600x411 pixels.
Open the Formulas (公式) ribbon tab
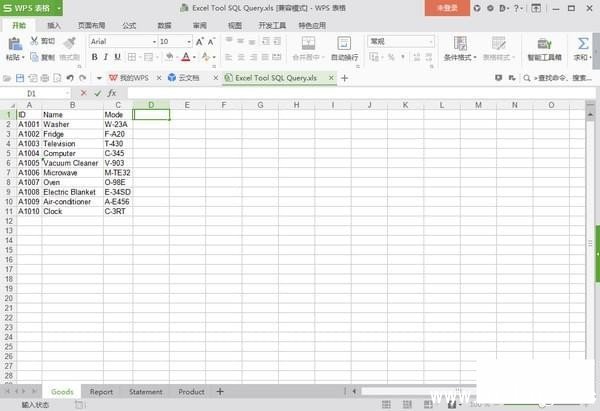click(x=129, y=26)
